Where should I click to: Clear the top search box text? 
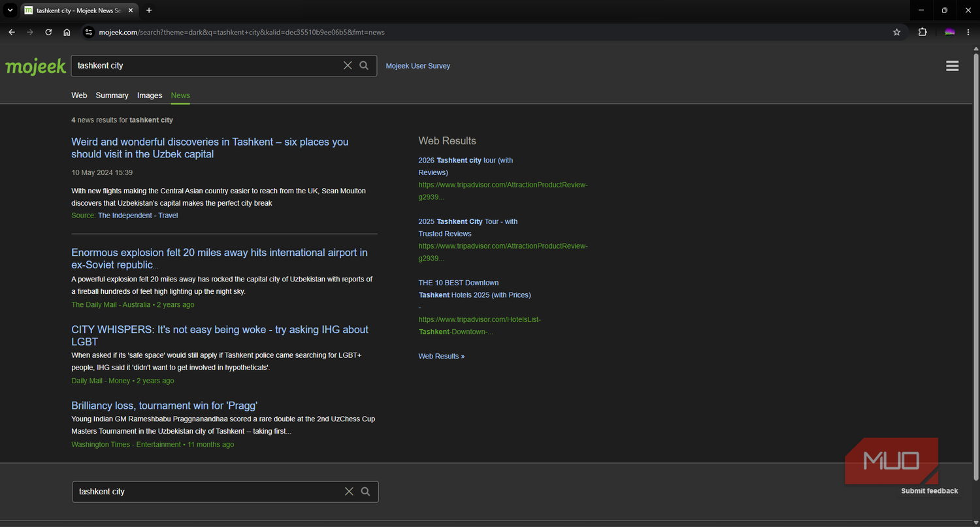pos(348,65)
